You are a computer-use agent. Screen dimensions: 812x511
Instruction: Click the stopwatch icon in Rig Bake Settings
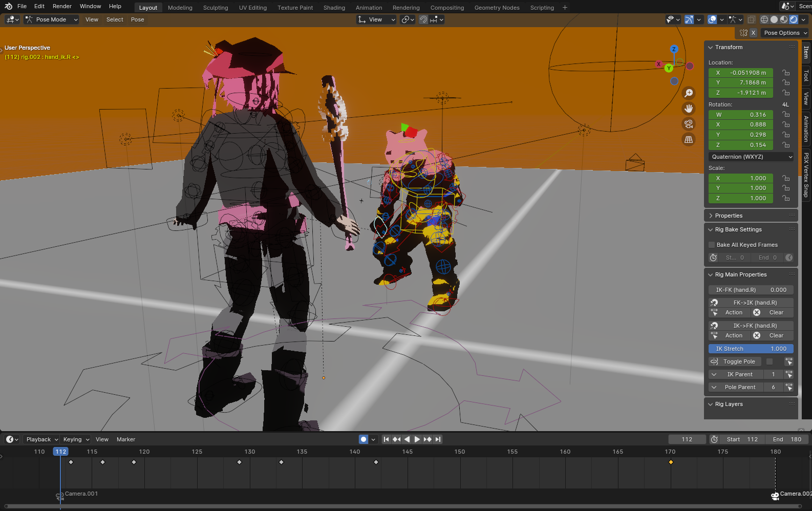click(713, 258)
